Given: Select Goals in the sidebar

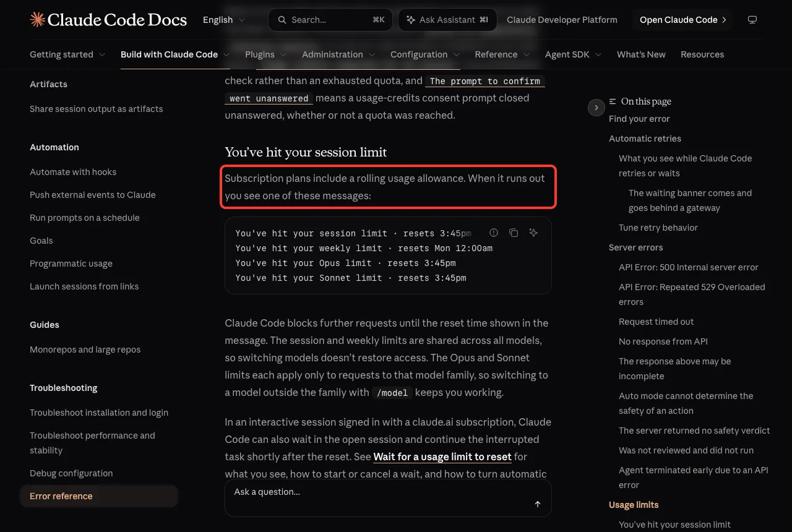Looking at the screenshot, I should [x=41, y=241].
